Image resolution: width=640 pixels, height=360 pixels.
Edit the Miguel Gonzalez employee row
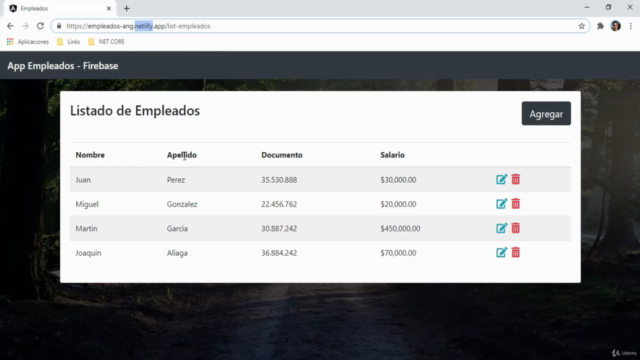[x=501, y=204]
